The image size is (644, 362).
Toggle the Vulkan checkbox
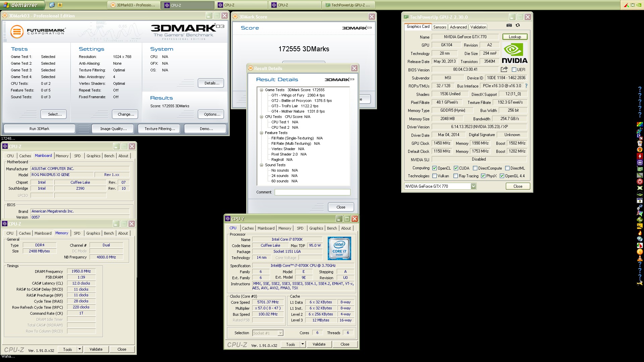435,176
